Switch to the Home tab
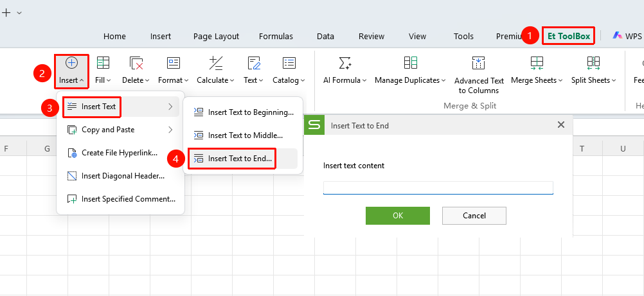This screenshot has width=644, height=296. (114, 36)
